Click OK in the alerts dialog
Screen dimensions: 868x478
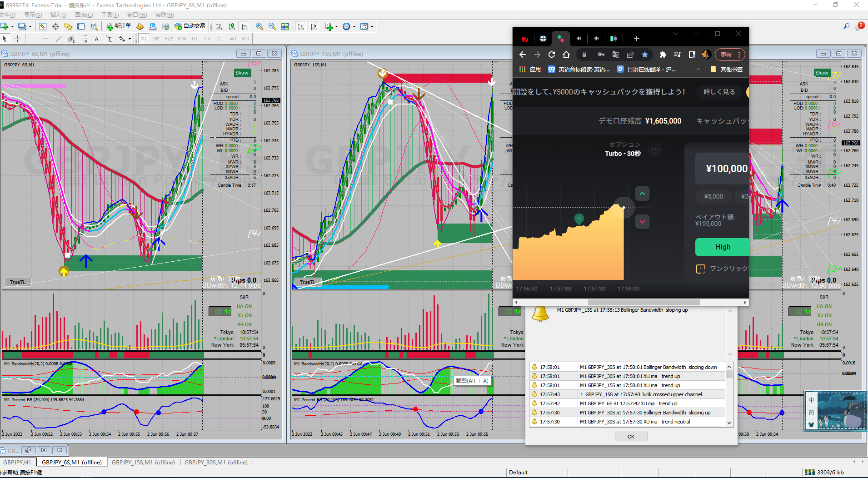click(x=631, y=437)
